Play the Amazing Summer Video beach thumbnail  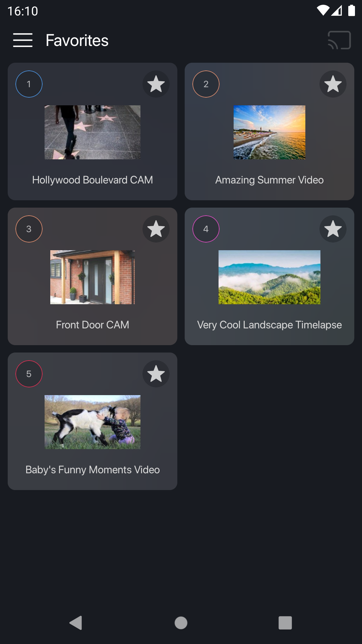269,132
